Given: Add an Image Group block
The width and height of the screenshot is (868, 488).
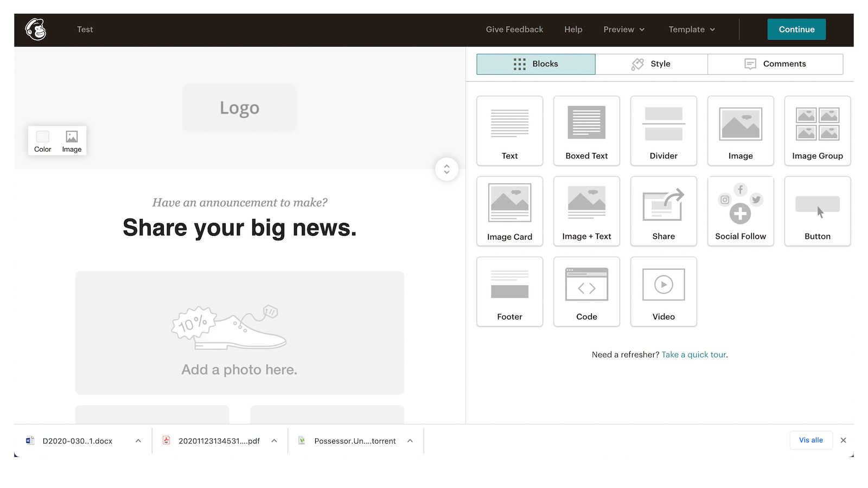Looking at the screenshot, I should click(x=817, y=130).
